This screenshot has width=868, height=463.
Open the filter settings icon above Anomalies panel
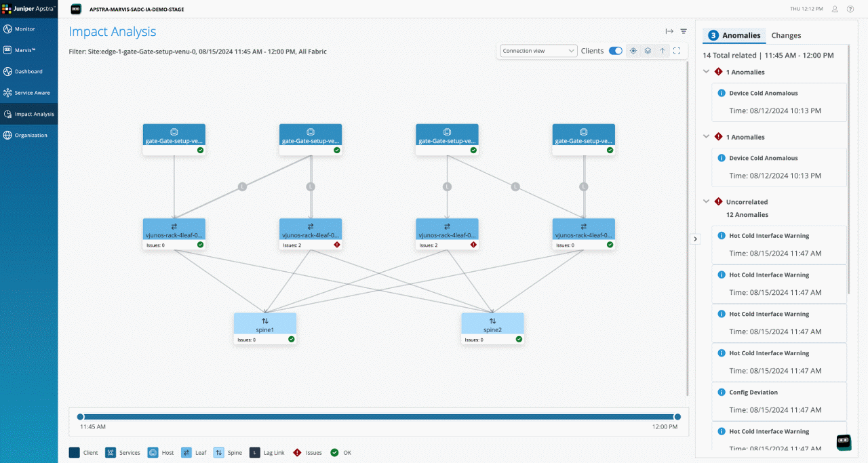[x=683, y=31]
